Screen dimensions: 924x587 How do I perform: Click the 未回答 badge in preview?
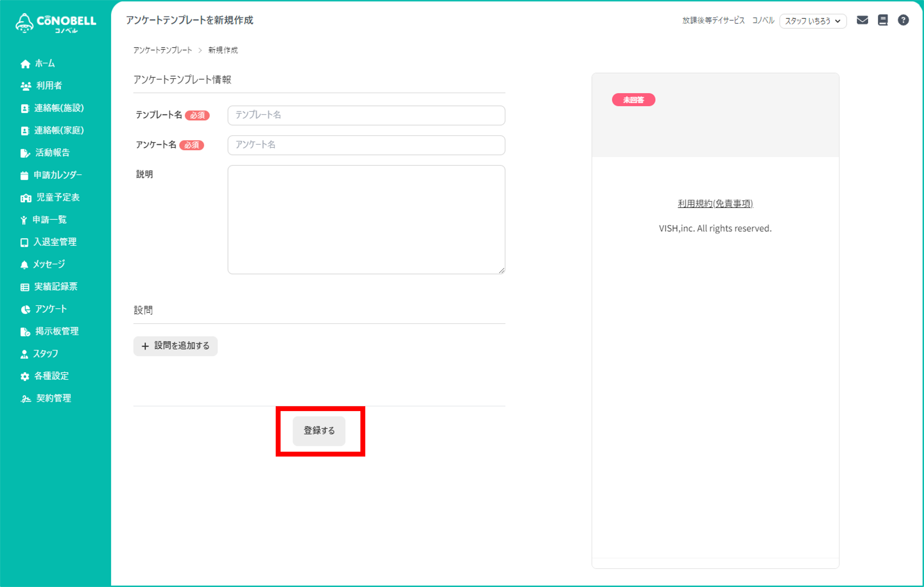pos(633,100)
